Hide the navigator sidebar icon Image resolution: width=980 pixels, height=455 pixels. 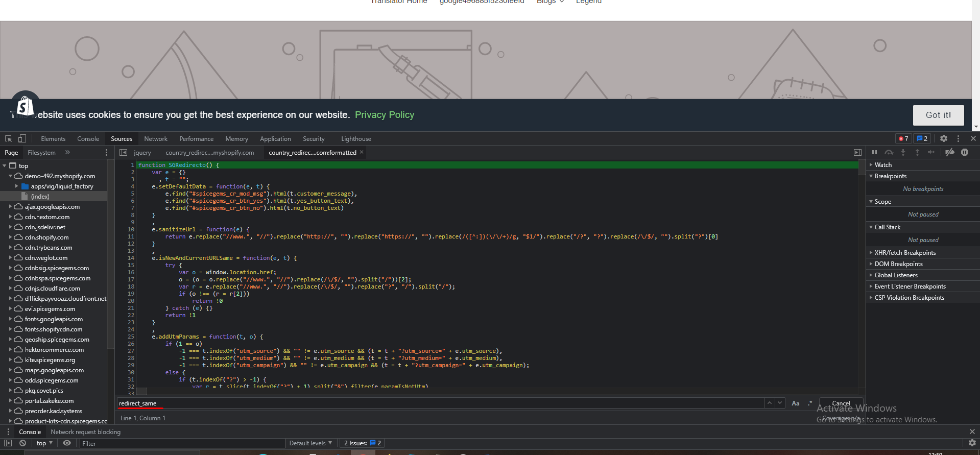[x=123, y=152]
